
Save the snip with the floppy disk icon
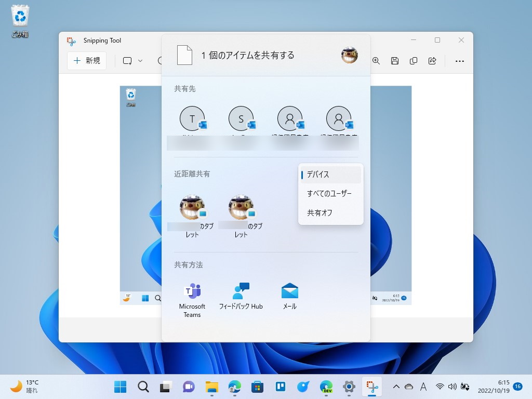tap(395, 61)
